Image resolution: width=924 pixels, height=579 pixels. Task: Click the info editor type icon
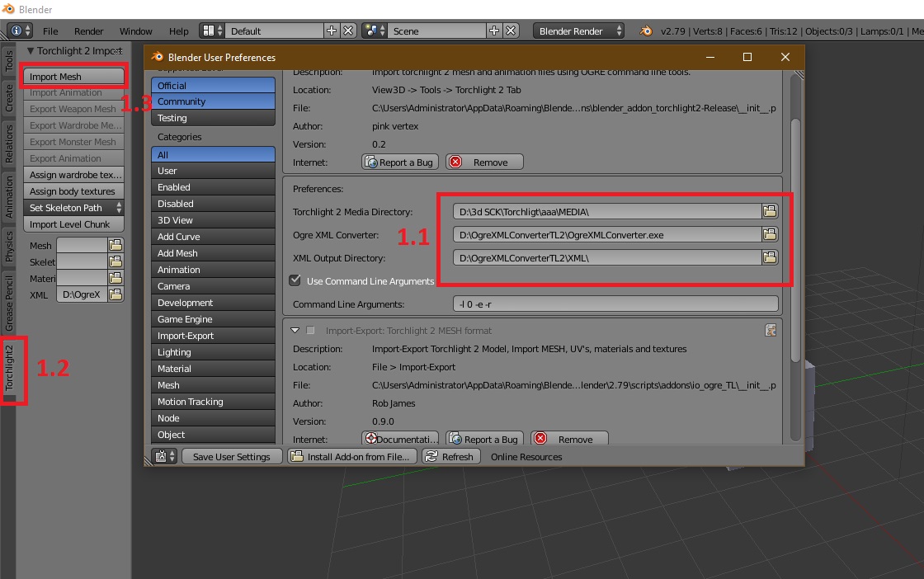point(16,31)
